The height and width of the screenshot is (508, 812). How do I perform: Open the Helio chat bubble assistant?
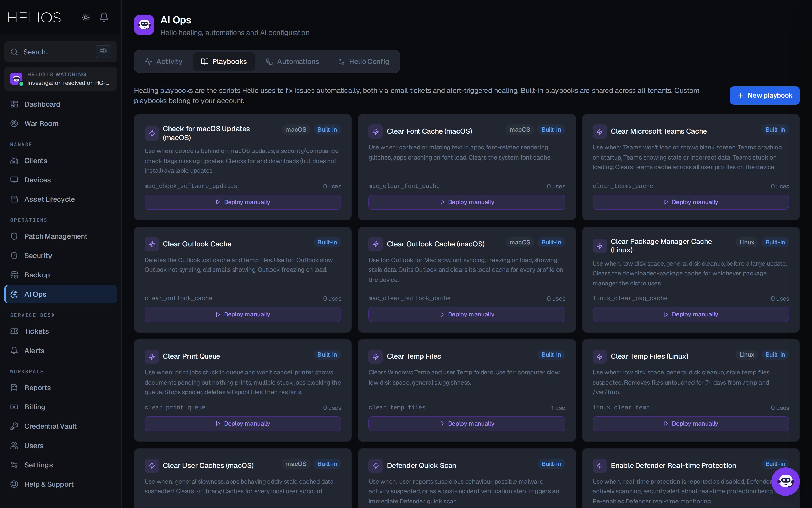click(x=785, y=481)
